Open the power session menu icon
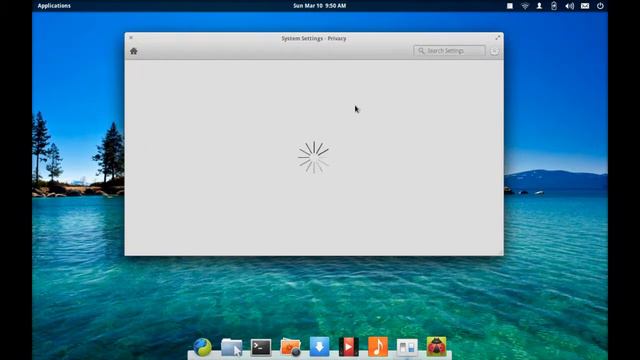Image resolution: width=640 pixels, height=360 pixels. point(600,6)
